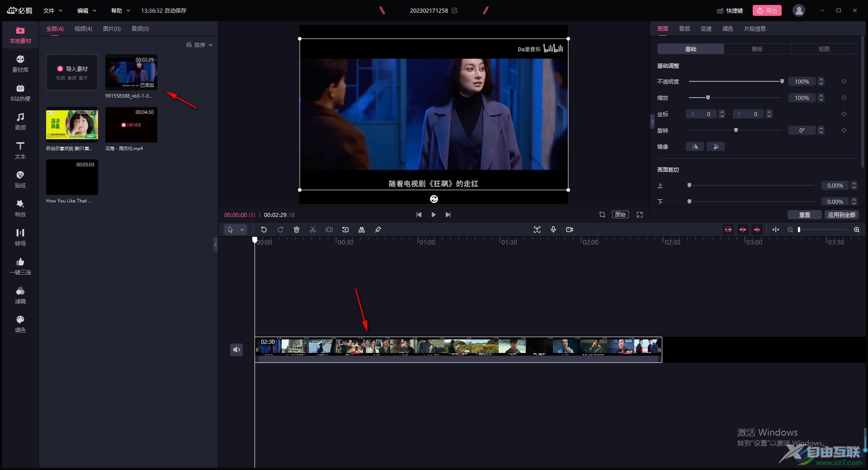Click the redo icon in timeline toolbar
The width and height of the screenshot is (868, 470).
coord(280,230)
